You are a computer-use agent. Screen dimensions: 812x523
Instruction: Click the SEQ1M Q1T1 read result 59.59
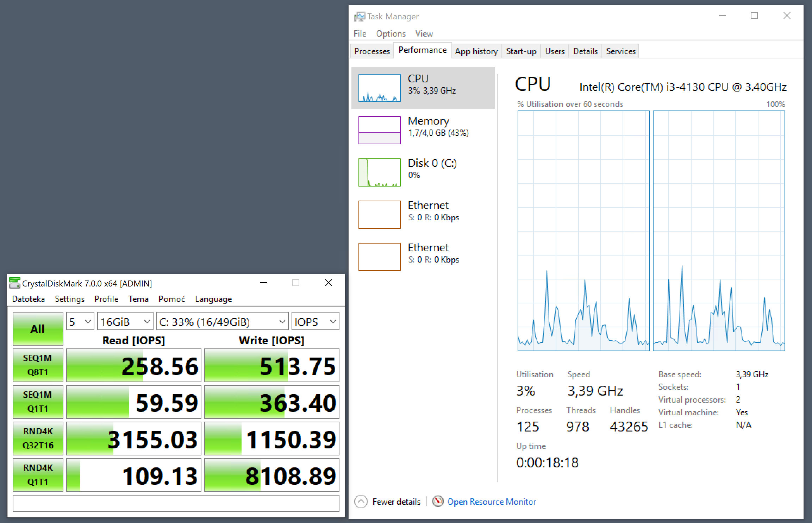(134, 402)
